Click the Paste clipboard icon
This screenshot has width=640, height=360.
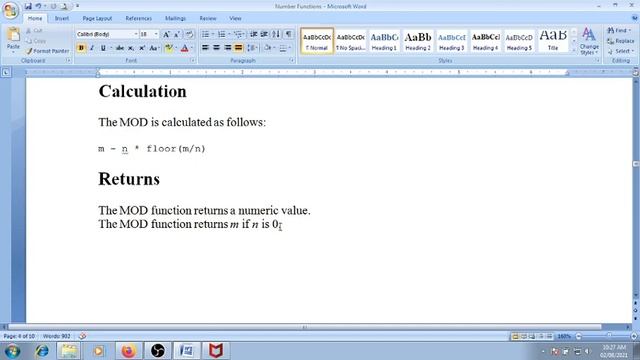13,34
